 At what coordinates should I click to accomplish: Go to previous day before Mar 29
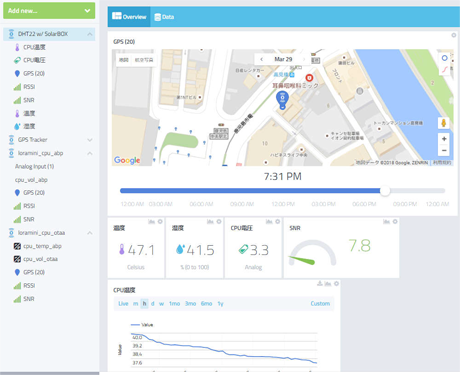point(262,59)
